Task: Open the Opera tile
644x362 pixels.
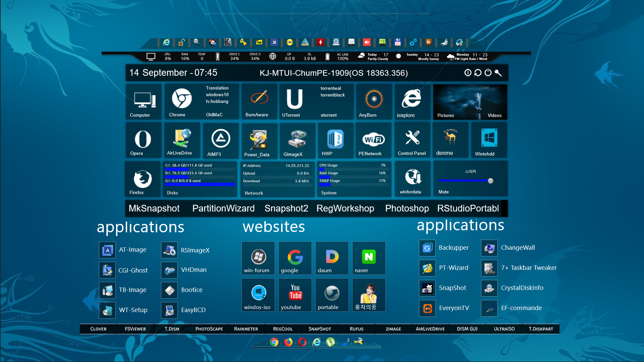Action: click(x=144, y=140)
